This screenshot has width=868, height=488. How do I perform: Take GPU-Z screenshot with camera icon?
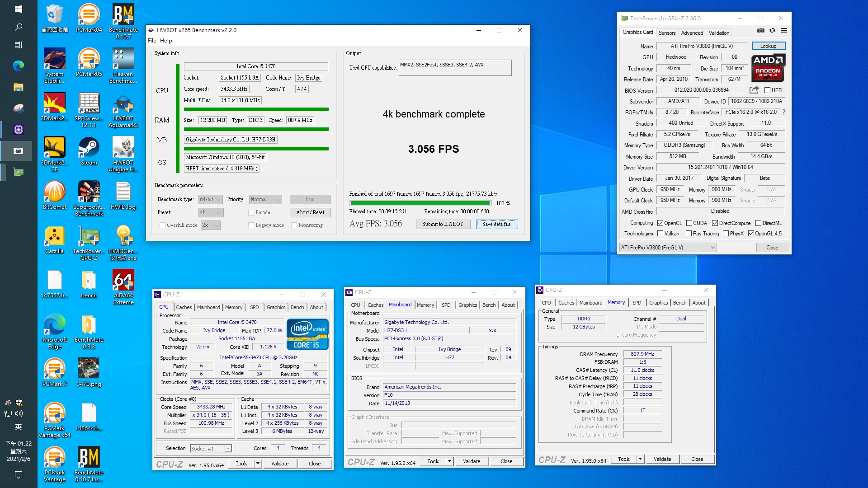click(x=761, y=30)
